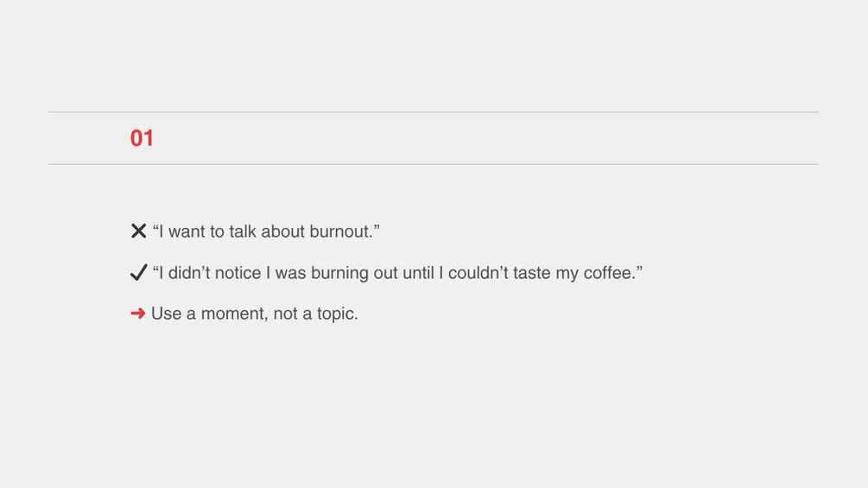Screen dimensions: 868x488
Task: Click the word "topic" in the last line
Action: (335, 314)
